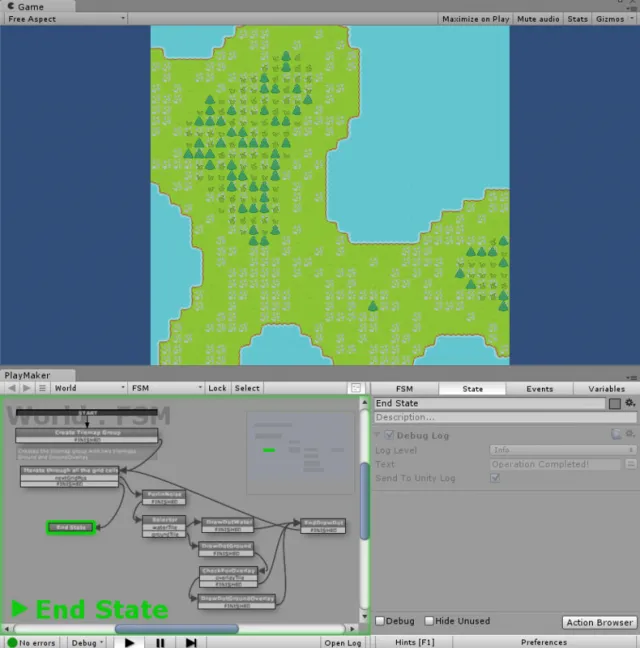640x648 pixels.
Task: Pause the game with the pause button
Action: pos(160,643)
